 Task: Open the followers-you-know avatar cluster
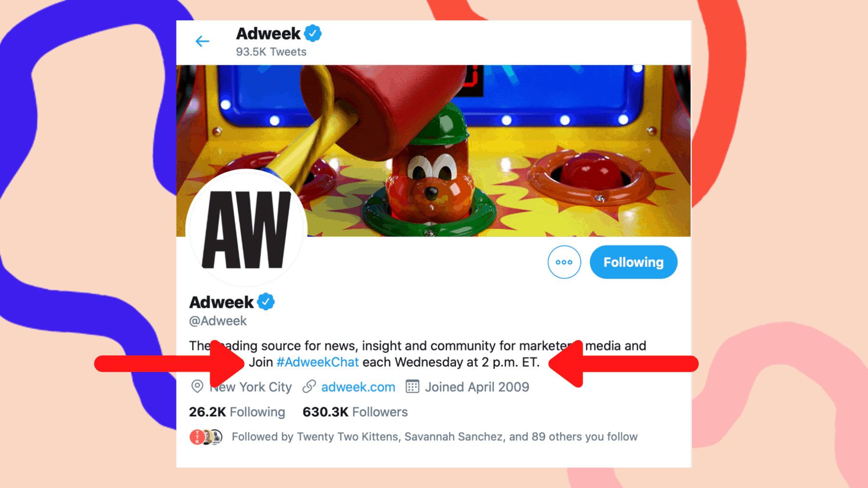pos(206,437)
